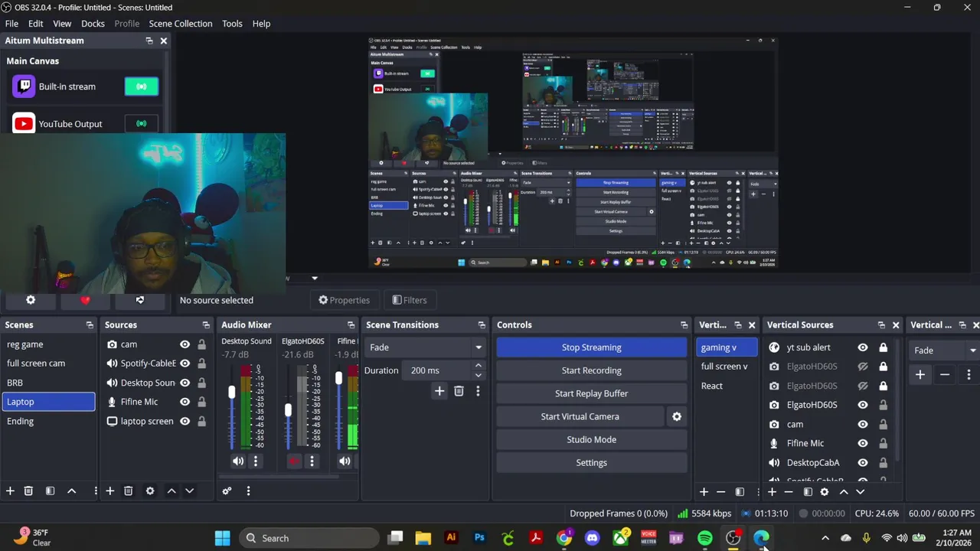Open the Edit menu

pos(36,24)
